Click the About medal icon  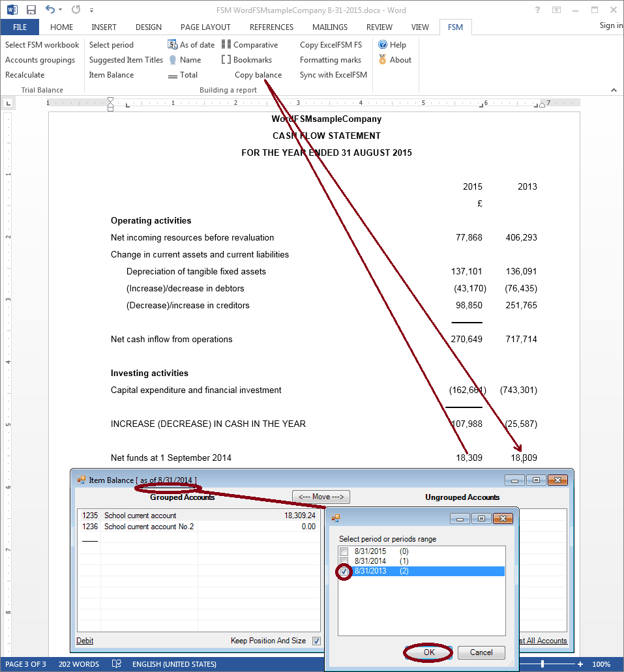coord(383,59)
